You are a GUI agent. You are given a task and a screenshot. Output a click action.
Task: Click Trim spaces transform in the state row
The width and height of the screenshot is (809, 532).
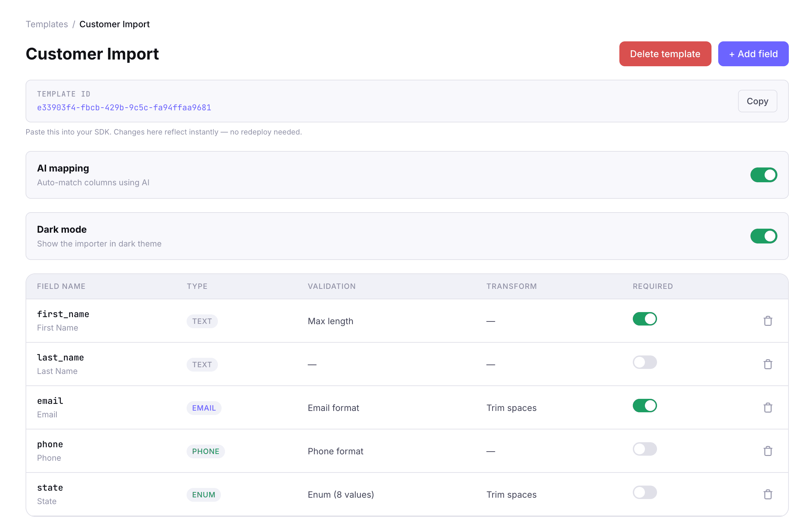511,495
